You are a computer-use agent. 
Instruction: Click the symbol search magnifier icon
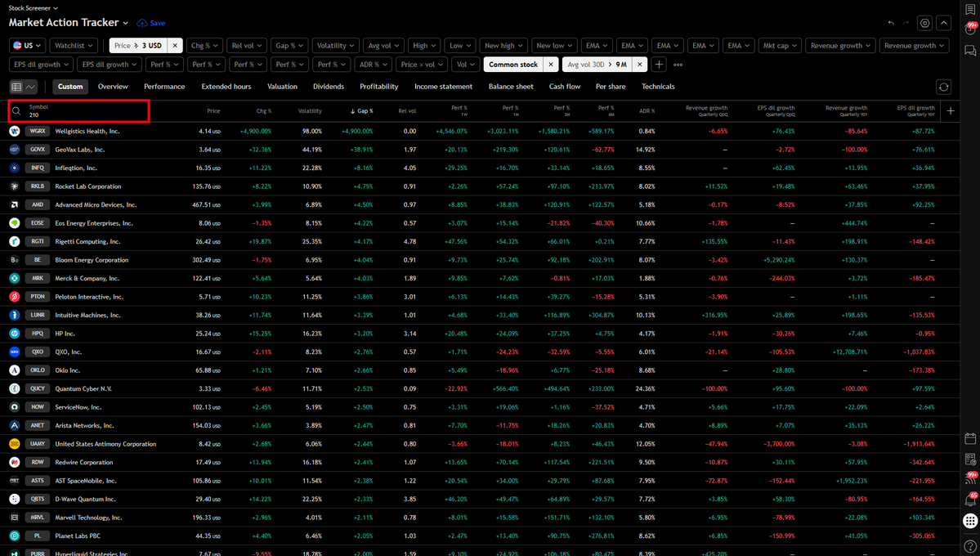point(16,111)
